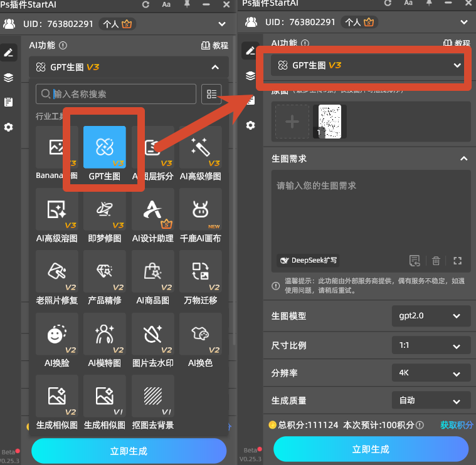476x465 pixels.
Task: Expand the account menu chevron in right panel
Action: 464,22
